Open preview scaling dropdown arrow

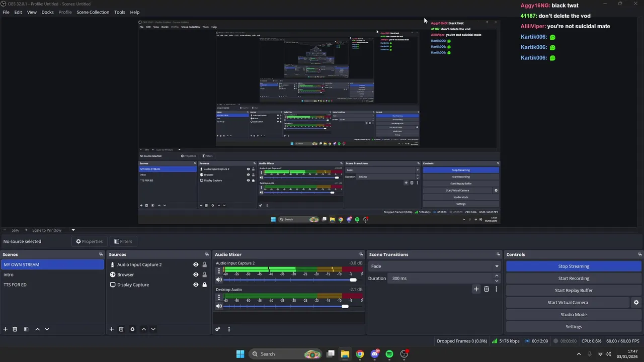[x=73, y=230]
